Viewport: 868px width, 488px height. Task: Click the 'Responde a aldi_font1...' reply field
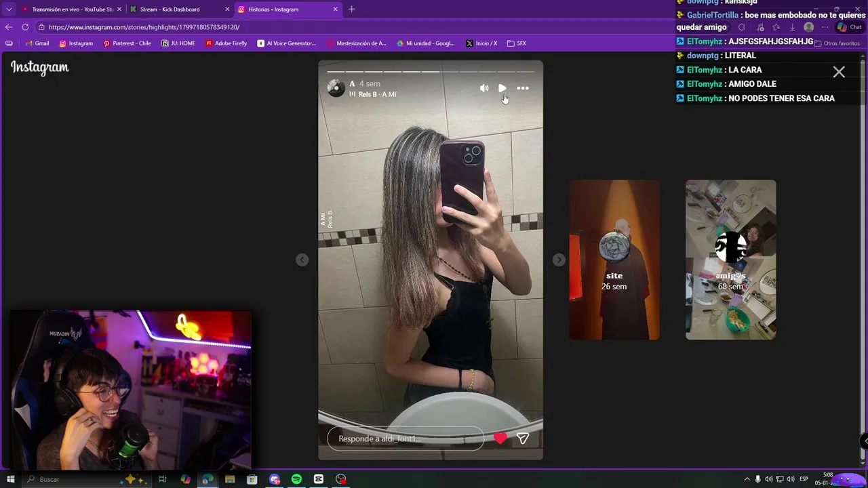[x=406, y=439]
